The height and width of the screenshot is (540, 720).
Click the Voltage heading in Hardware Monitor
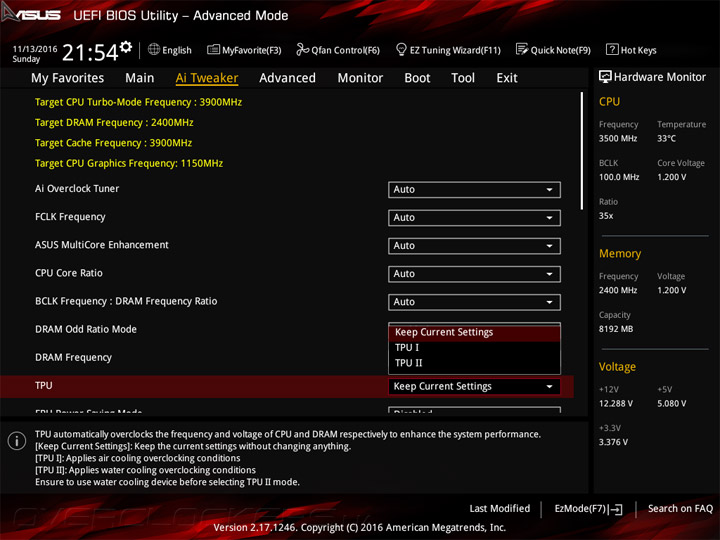(617, 367)
